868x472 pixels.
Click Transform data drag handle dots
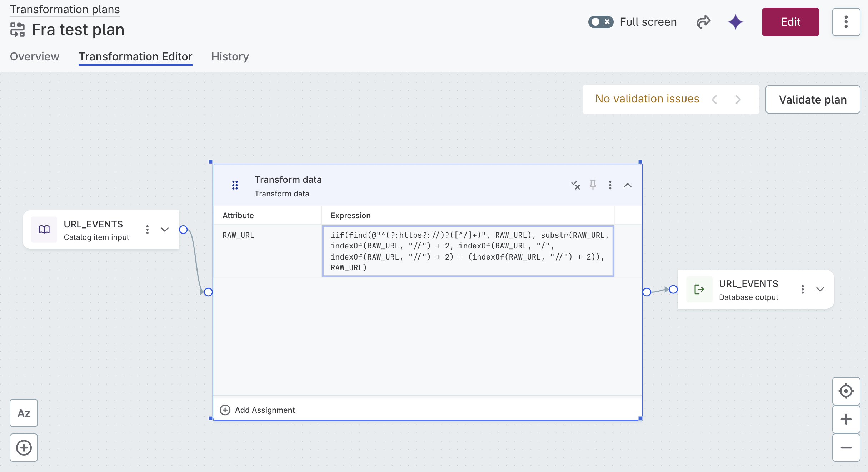click(235, 185)
